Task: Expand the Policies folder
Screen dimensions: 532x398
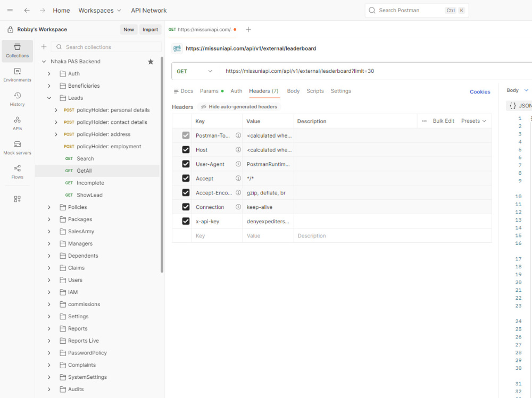Action: click(49, 207)
